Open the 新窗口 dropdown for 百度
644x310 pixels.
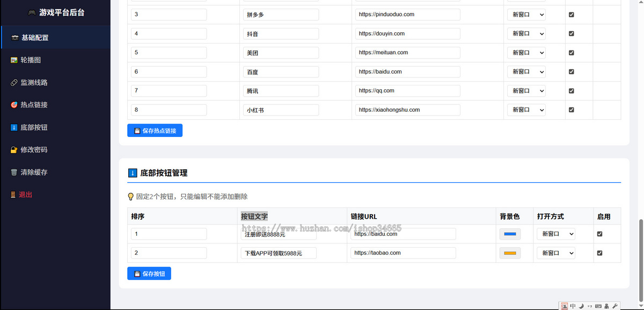tap(526, 71)
